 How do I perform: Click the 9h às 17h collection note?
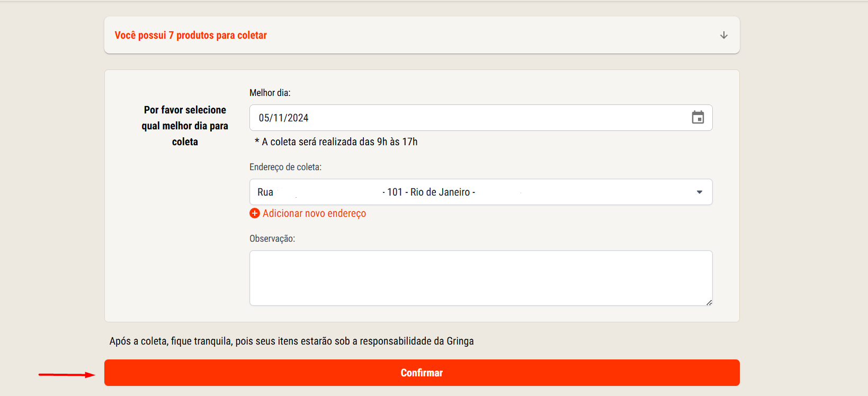pyautogui.click(x=336, y=142)
